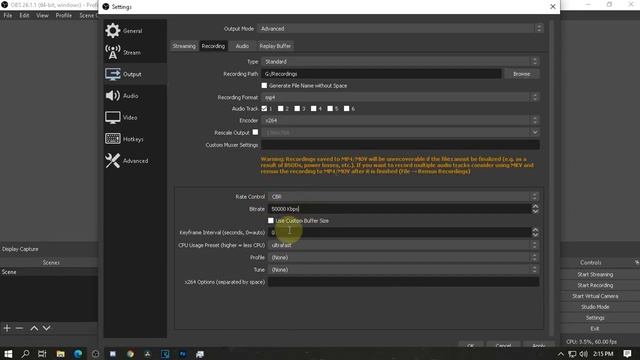Open View menu in OBS main window
This screenshot has height=360, width=640.
click(x=42, y=16)
